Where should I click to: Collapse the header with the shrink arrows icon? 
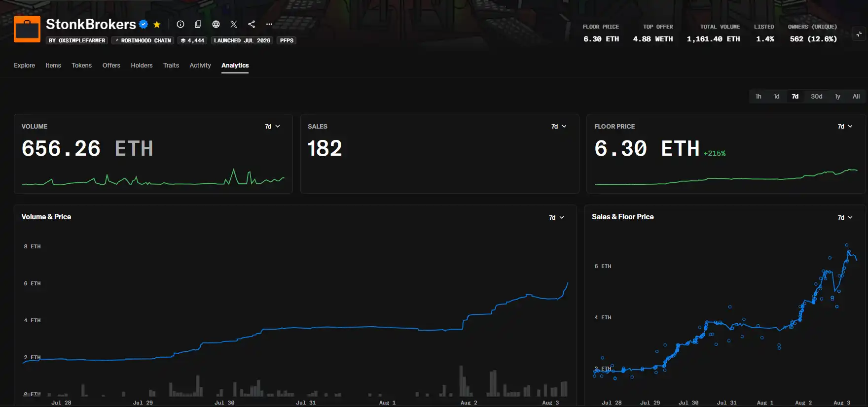[859, 34]
